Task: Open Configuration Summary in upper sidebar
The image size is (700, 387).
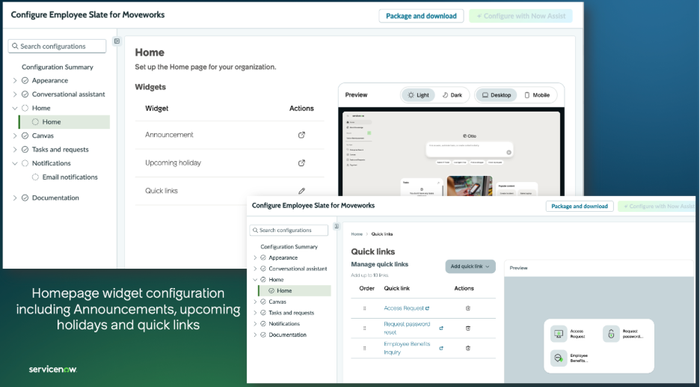Action: click(57, 67)
